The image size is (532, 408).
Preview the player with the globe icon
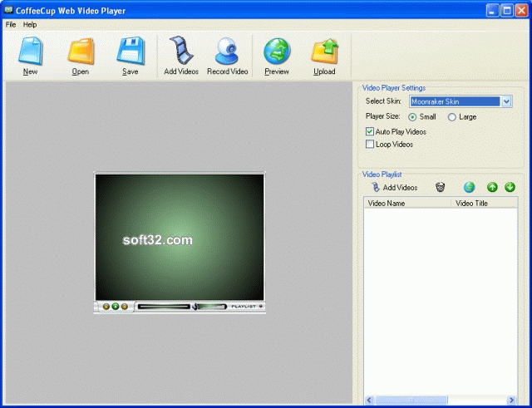[x=277, y=56]
